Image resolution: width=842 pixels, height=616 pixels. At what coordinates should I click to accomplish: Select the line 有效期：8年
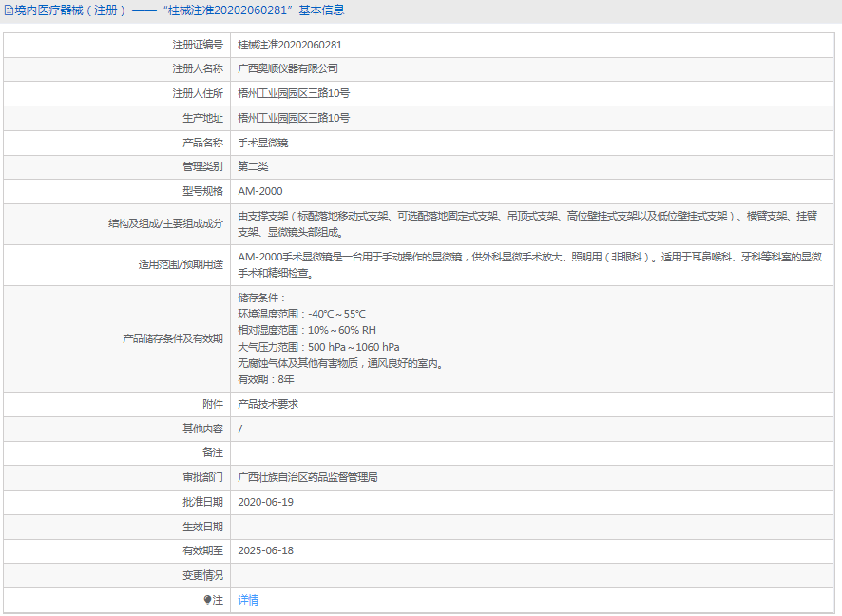[x=266, y=379]
